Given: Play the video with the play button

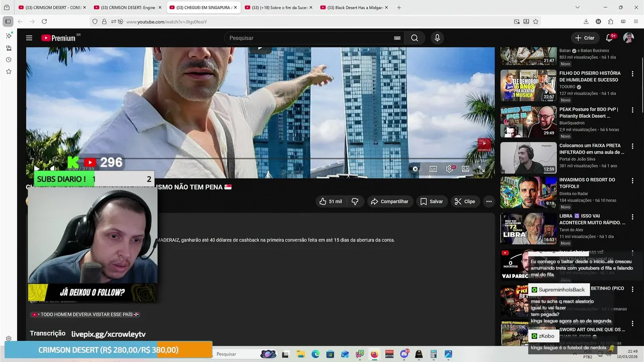Looking at the screenshot, I should [37, 169].
